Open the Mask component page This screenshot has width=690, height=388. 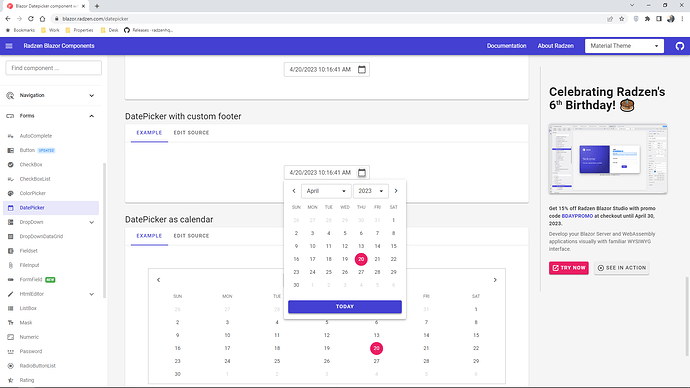(26, 322)
